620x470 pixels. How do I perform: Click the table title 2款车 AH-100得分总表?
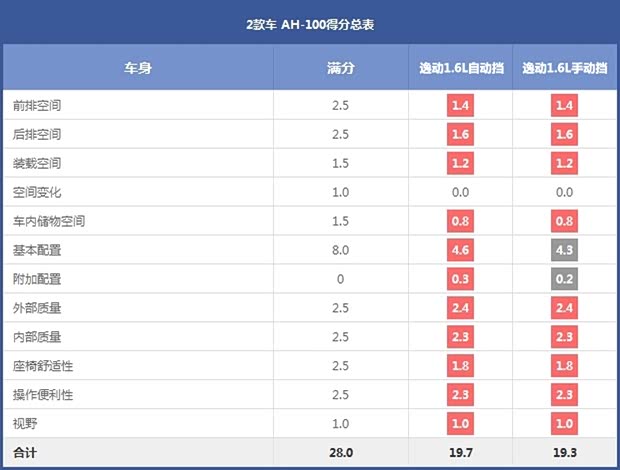(x=309, y=22)
